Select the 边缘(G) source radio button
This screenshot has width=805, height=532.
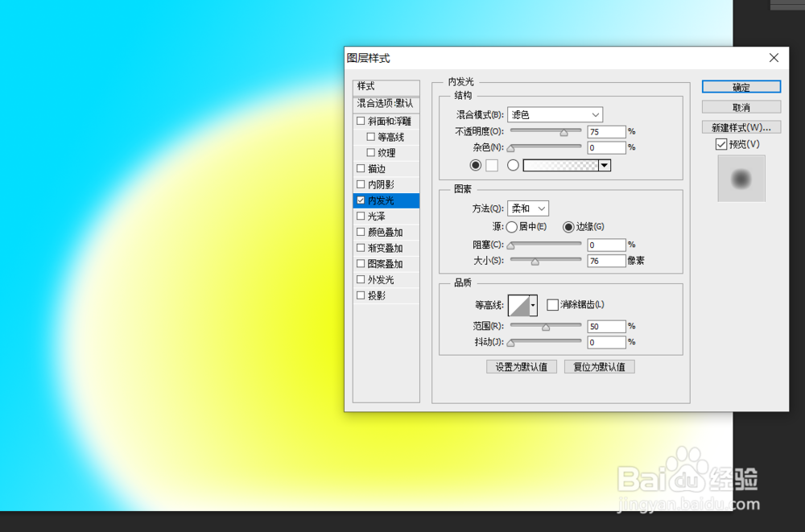coord(568,226)
